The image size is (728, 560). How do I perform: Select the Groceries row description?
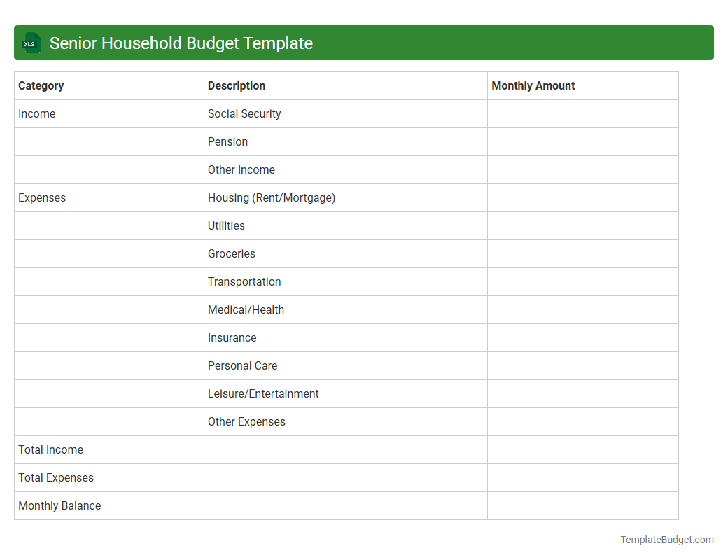click(x=231, y=253)
